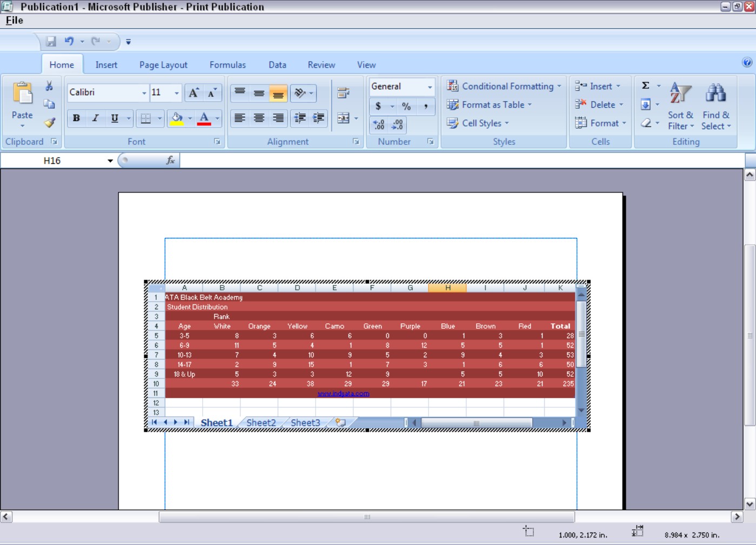Click the Help question mark icon
756x545 pixels.
[747, 62]
